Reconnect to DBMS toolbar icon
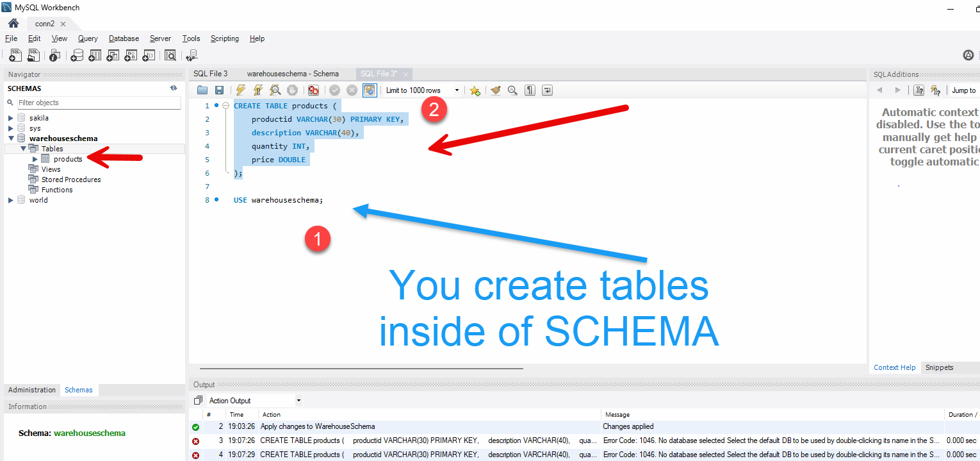Viewport: 980px width, 461px height. click(x=192, y=55)
